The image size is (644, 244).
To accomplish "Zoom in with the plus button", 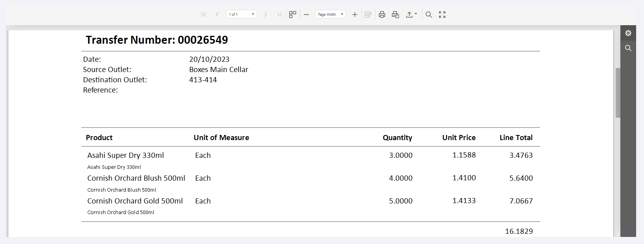I will (354, 15).
